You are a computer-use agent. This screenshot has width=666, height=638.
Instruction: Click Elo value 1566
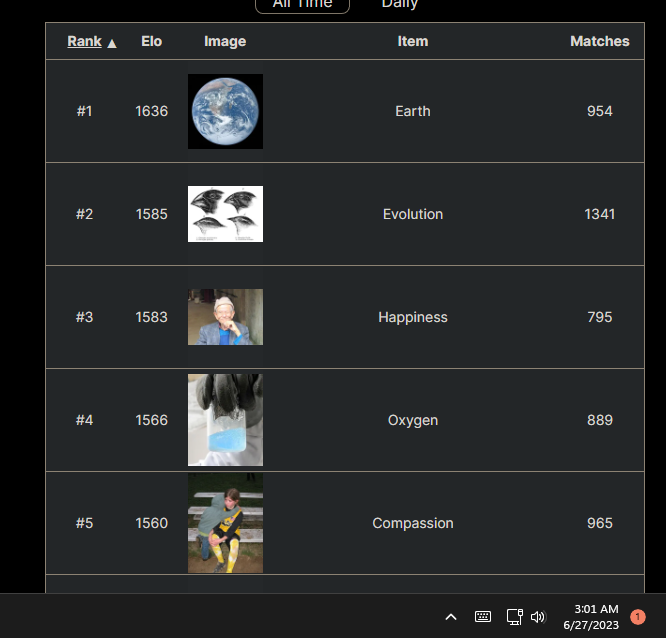[152, 420]
